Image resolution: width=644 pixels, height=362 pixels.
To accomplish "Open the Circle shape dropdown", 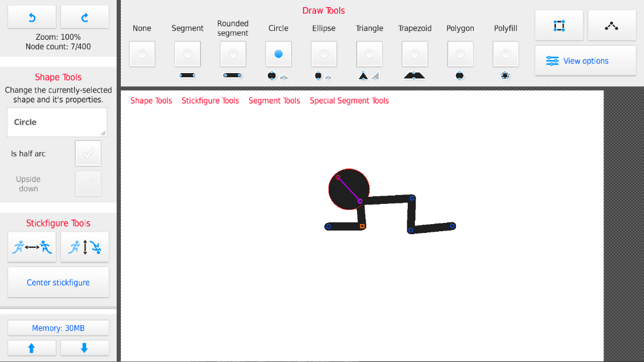I will click(57, 122).
